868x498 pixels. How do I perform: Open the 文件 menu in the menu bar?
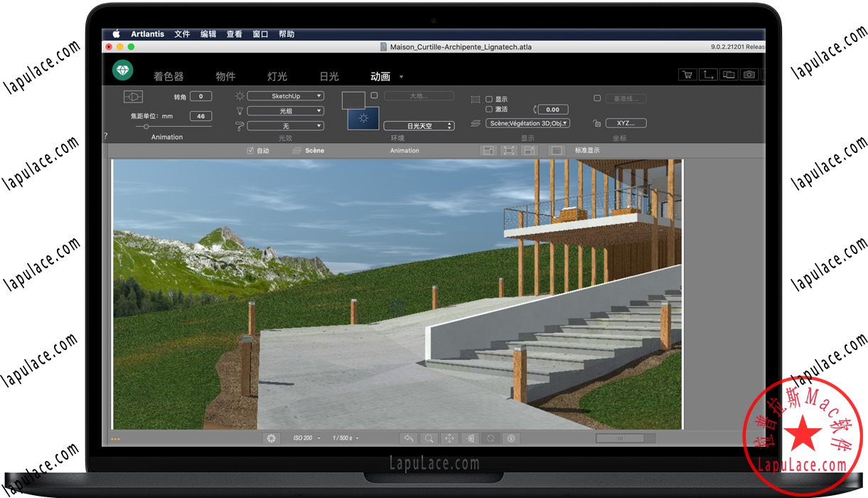coord(182,33)
